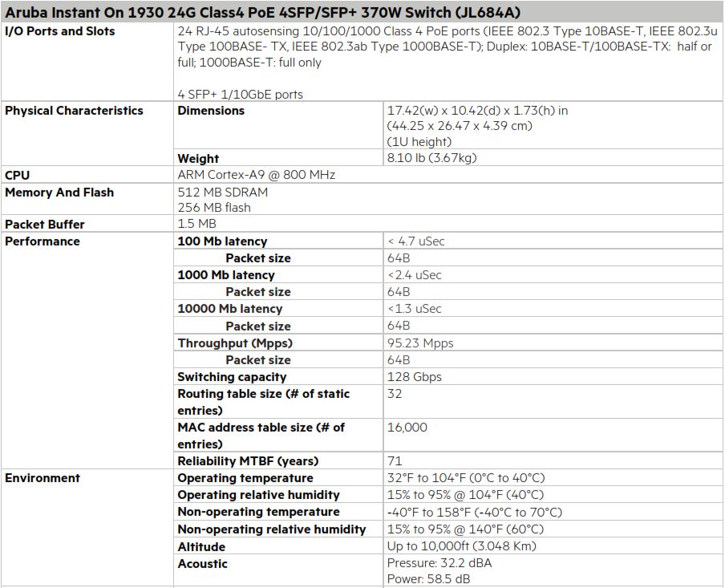Click the "ARM Cortex-A9 @ 800 MHz" value
Image resolution: width=725 pixels, height=588 pixels.
pos(256,175)
